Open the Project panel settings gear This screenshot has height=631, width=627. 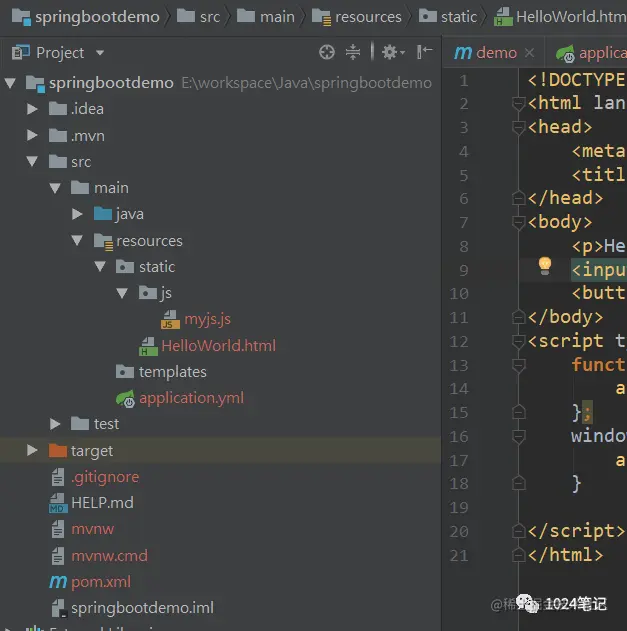pyautogui.click(x=392, y=52)
